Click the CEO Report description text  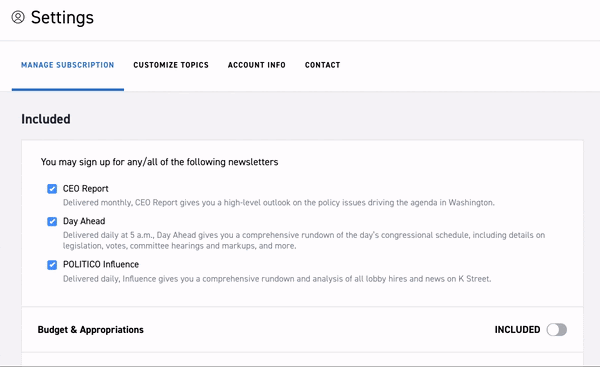(279, 202)
